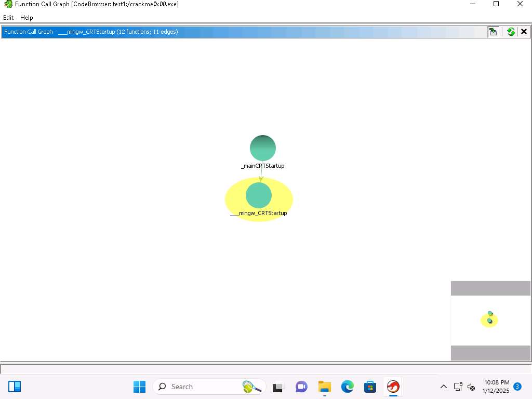Viewport: 532px width, 399px height.
Task: Open Microsoft Edge from the taskbar
Action: tap(347, 387)
